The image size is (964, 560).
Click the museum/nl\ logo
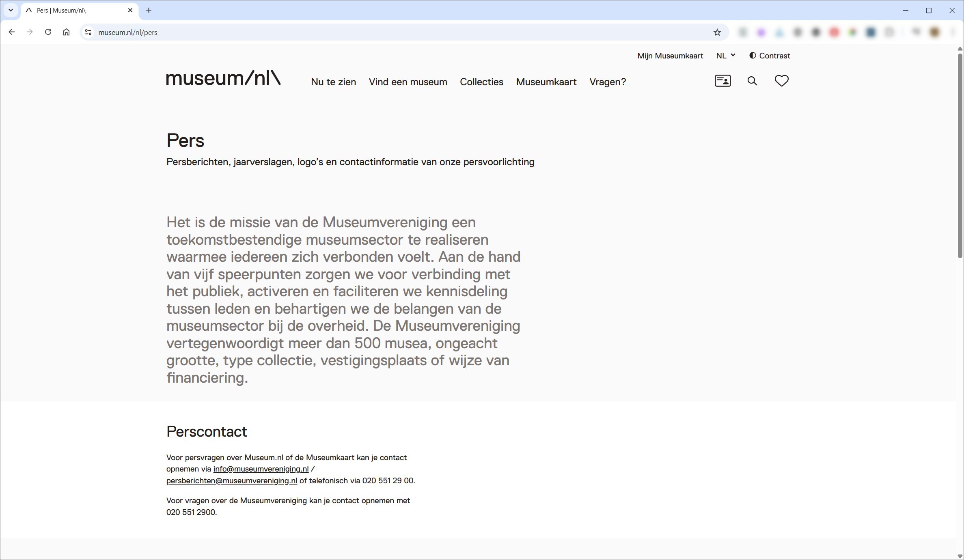tap(223, 78)
